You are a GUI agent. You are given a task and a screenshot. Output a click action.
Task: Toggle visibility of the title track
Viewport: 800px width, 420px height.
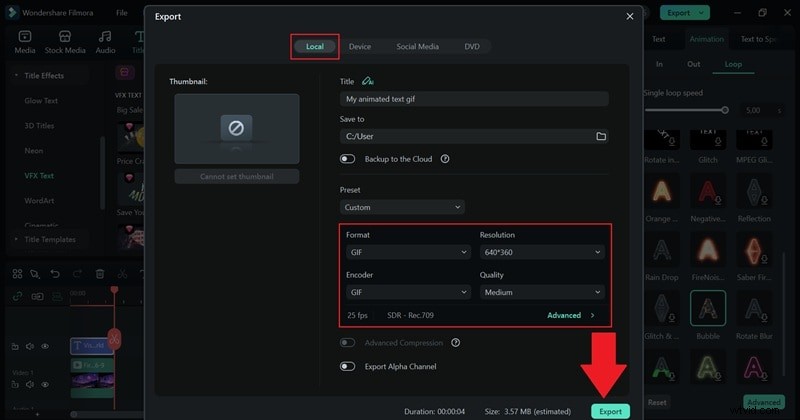45,346
